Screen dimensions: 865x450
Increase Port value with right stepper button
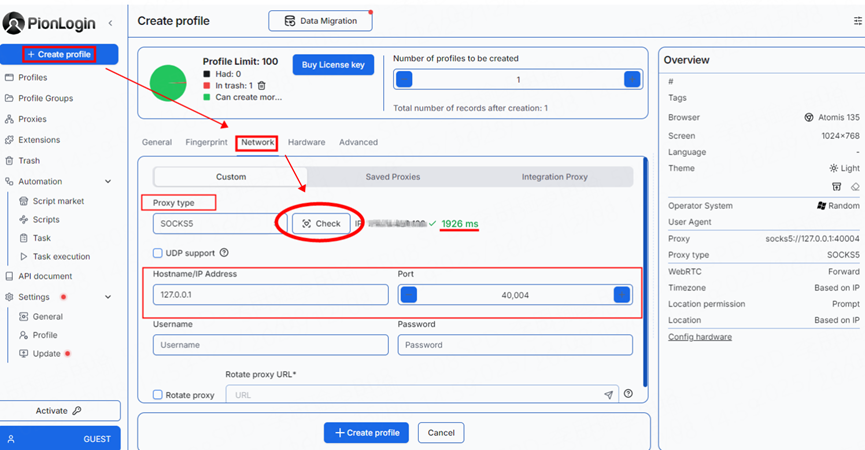tap(621, 294)
